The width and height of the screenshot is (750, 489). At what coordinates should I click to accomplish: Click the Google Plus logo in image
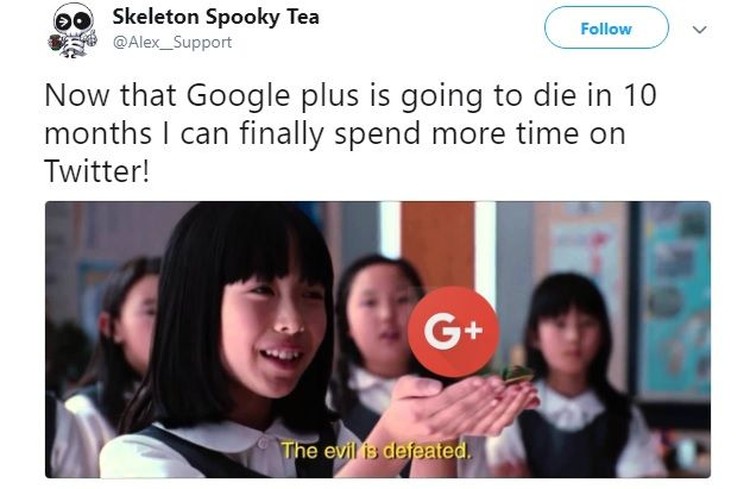pyautogui.click(x=453, y=331)
